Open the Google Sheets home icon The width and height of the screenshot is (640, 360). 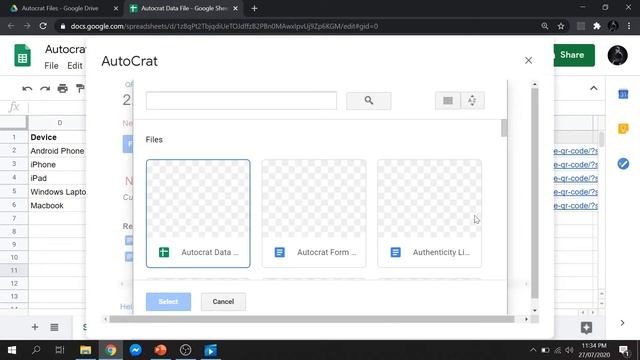[x=22, y=55]
